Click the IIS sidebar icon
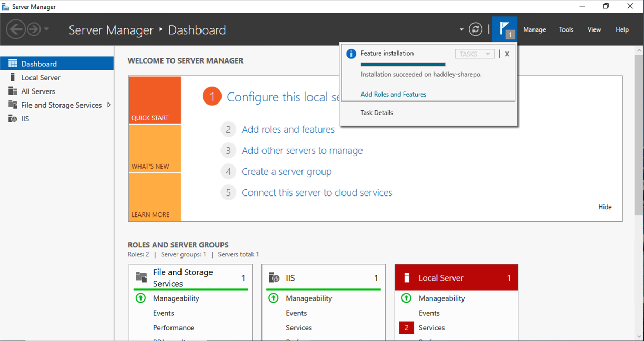This screenshot has width=644, height=341. [13, 118]
